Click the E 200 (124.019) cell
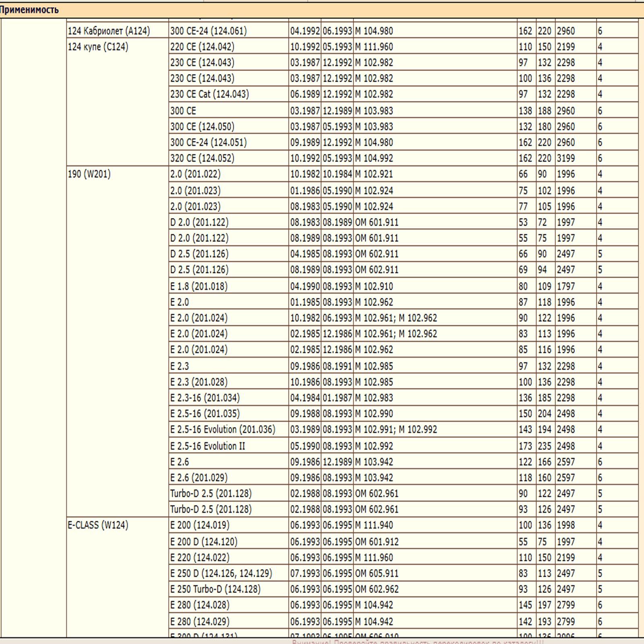 point(229,525)
